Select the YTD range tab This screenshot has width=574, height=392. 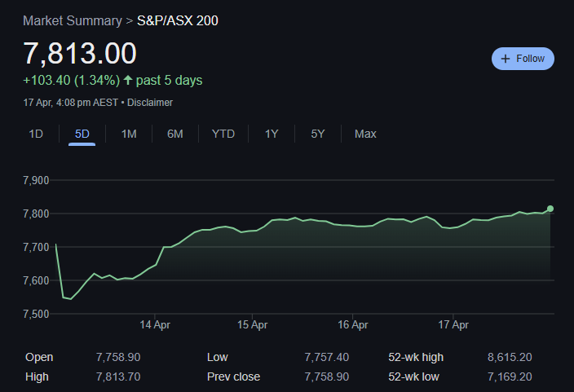[223, 134]
